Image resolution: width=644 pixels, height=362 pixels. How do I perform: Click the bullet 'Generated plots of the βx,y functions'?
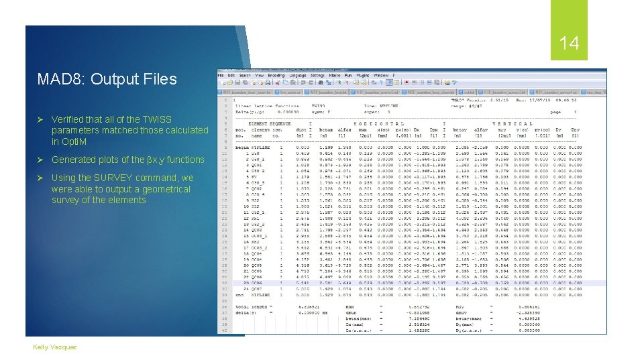point(127,160)
